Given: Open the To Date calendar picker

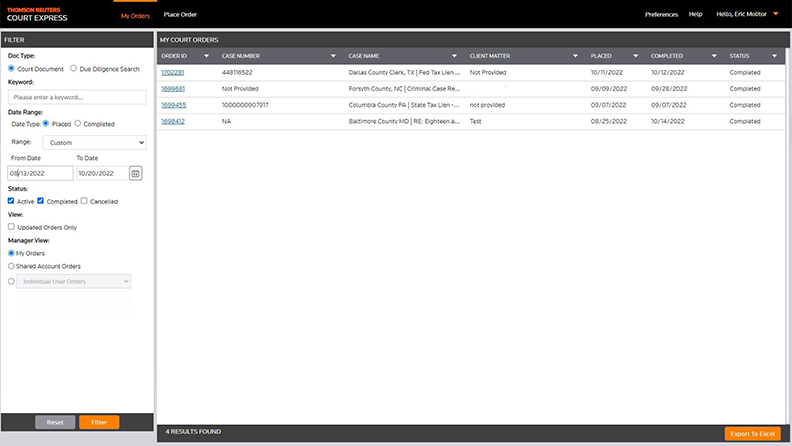Looking at the screenshot, I should 136,173.
